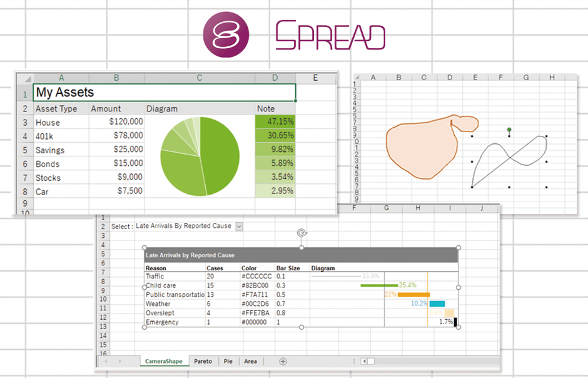The width and height of the screenshot is (588, 378).
Task: Switch to the Pie sheet tab
Action: tap(228, 362)
